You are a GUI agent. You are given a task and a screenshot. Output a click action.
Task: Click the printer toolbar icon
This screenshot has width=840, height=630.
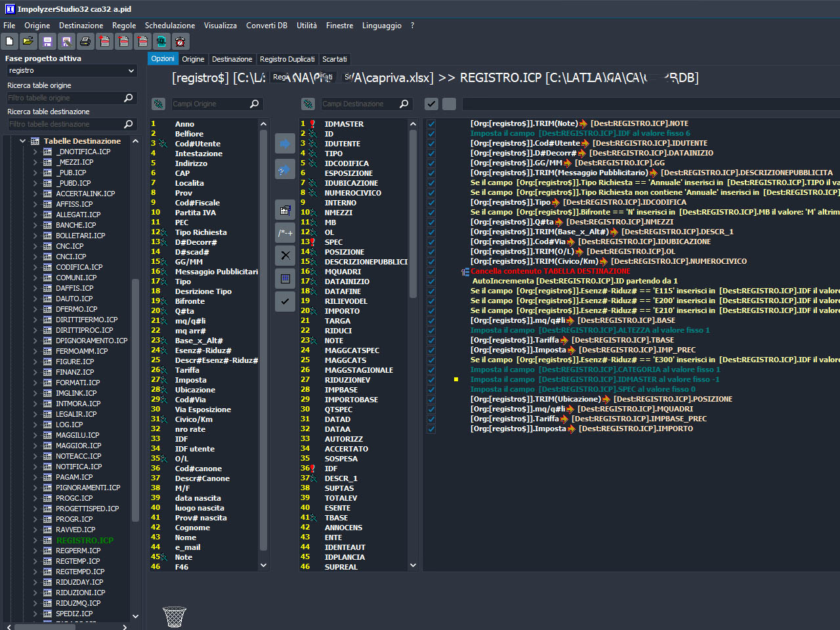85,41
